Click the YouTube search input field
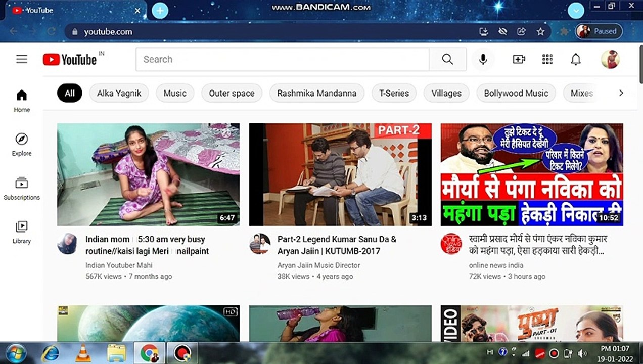Image resolution: width=643 pixels, height=364 pixels. (x=282, y=59)
